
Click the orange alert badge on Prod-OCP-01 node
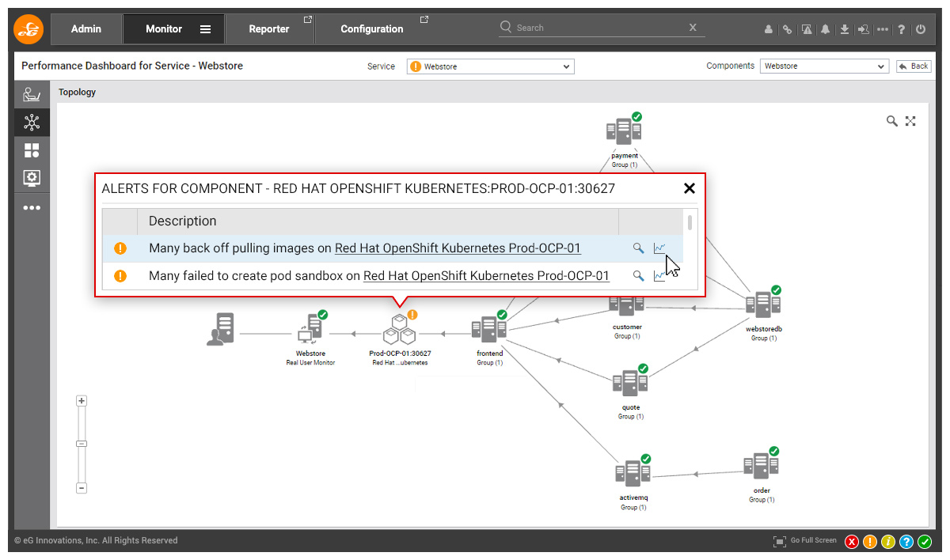point(412,315)
